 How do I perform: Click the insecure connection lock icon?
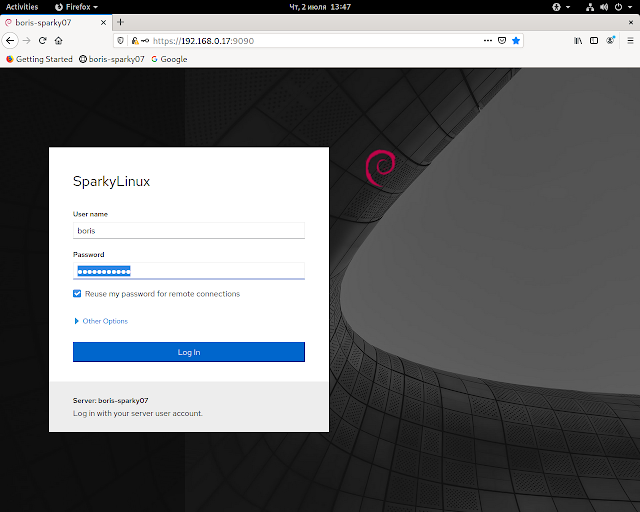point(134,40)
